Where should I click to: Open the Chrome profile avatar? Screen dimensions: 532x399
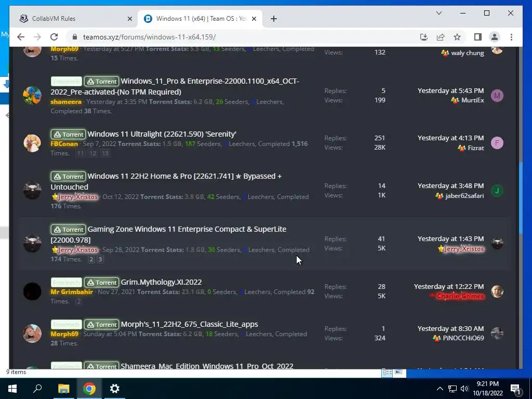(495, 37)
